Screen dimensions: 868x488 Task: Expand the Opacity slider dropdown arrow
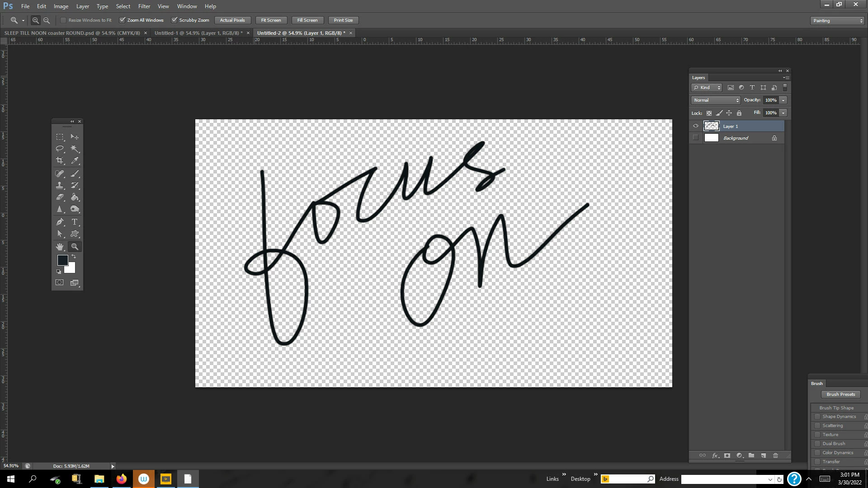pos(783,100)
